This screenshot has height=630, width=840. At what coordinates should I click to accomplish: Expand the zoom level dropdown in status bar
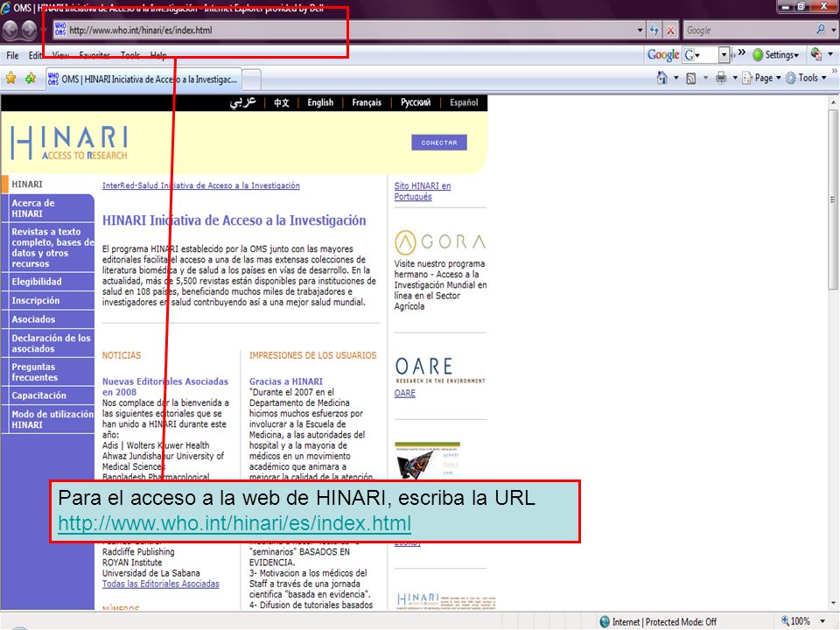pyautogui.click(x=822, y=621)
